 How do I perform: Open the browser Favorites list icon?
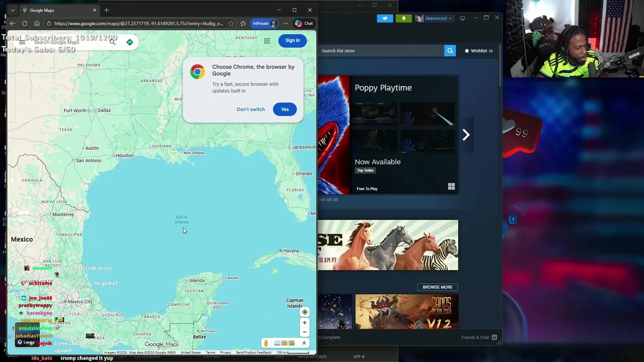(x=243, y=23)
